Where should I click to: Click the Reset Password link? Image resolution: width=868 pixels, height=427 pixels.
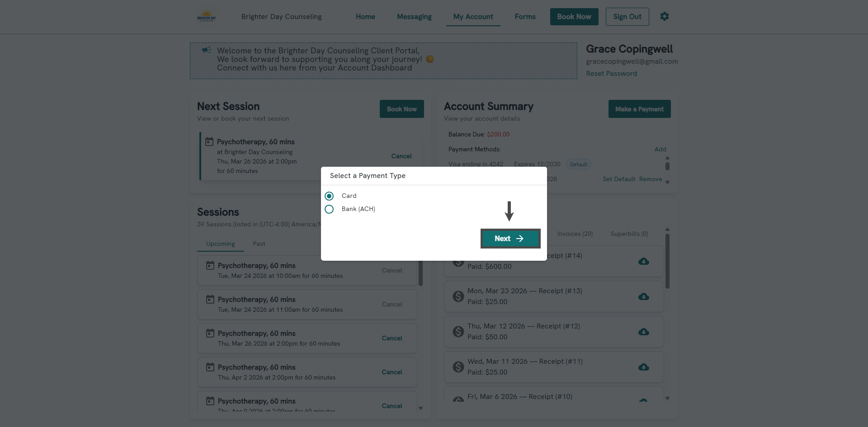tap(611, 74)
